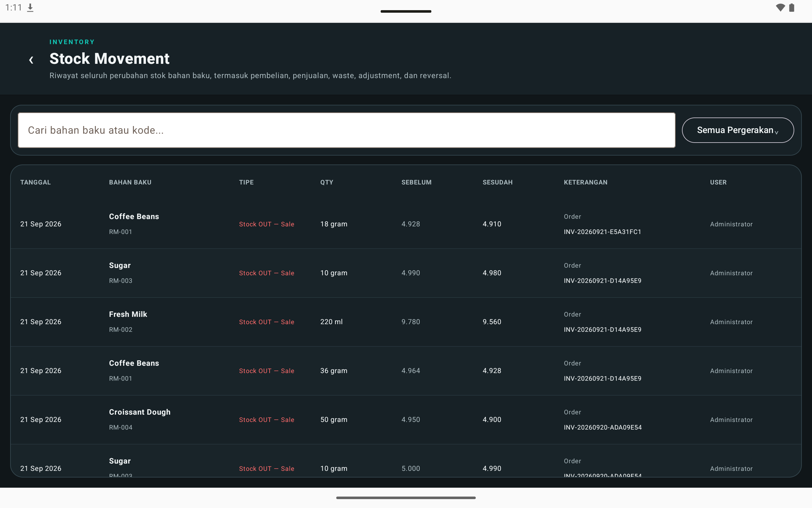The height and width of the screenshot is (508, 812).
Task: Click order INV-20260920-ADA09E54 in Croissant row
Action: (603, 427)
